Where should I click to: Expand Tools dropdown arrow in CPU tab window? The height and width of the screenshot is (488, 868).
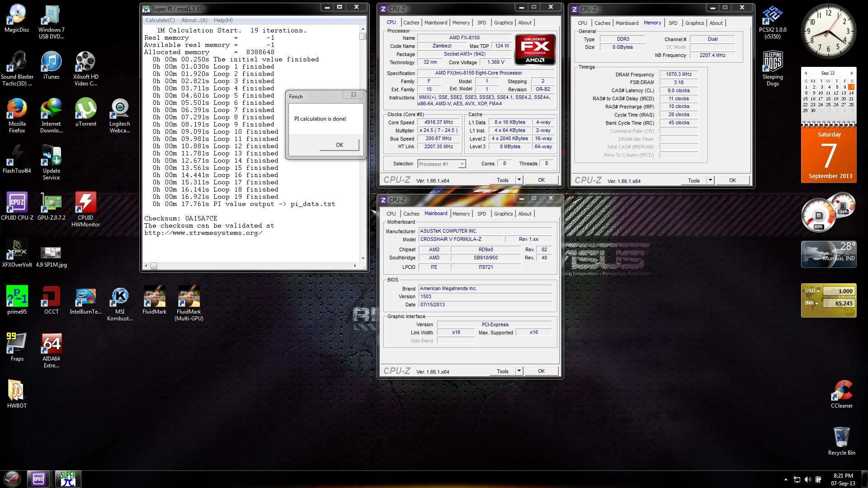[x=519, y=180]
